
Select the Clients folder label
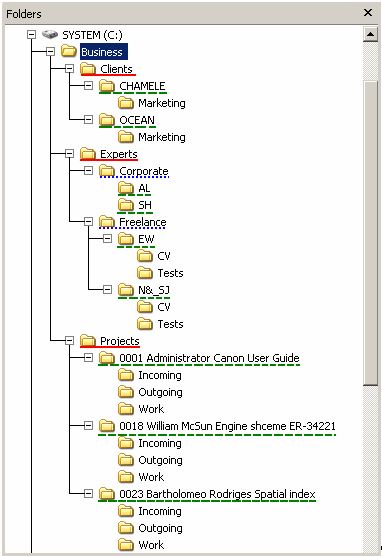pyautogui.click(x=116, y=69)
